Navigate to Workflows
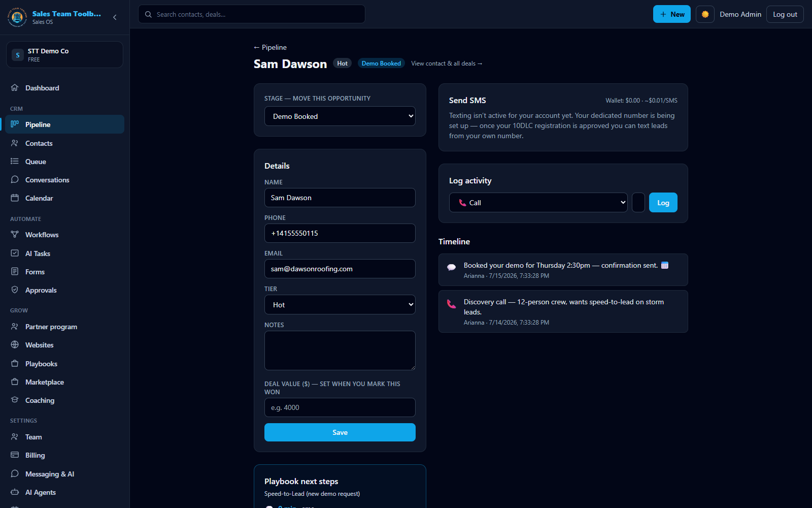 tap(64, 235)
